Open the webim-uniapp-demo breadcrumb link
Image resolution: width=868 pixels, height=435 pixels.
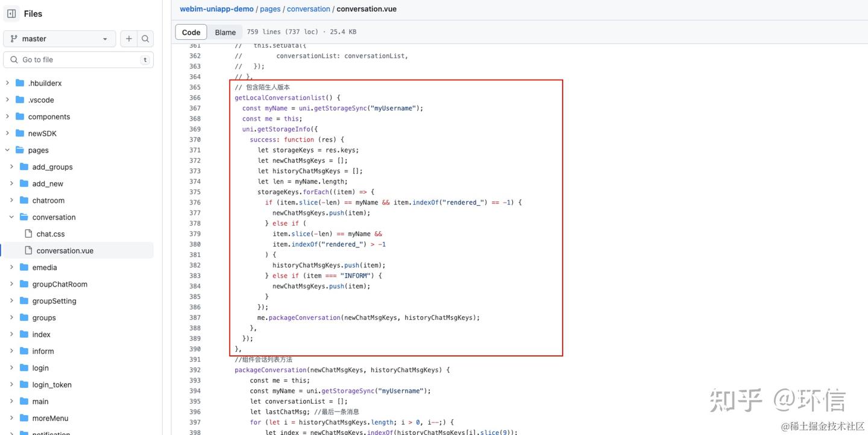216,8
